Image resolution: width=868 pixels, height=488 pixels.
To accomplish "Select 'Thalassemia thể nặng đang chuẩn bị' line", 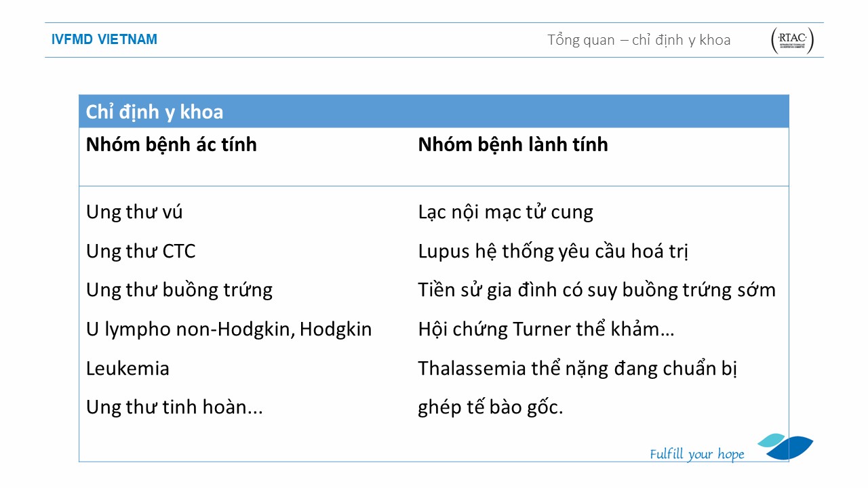I will [577, 369].
